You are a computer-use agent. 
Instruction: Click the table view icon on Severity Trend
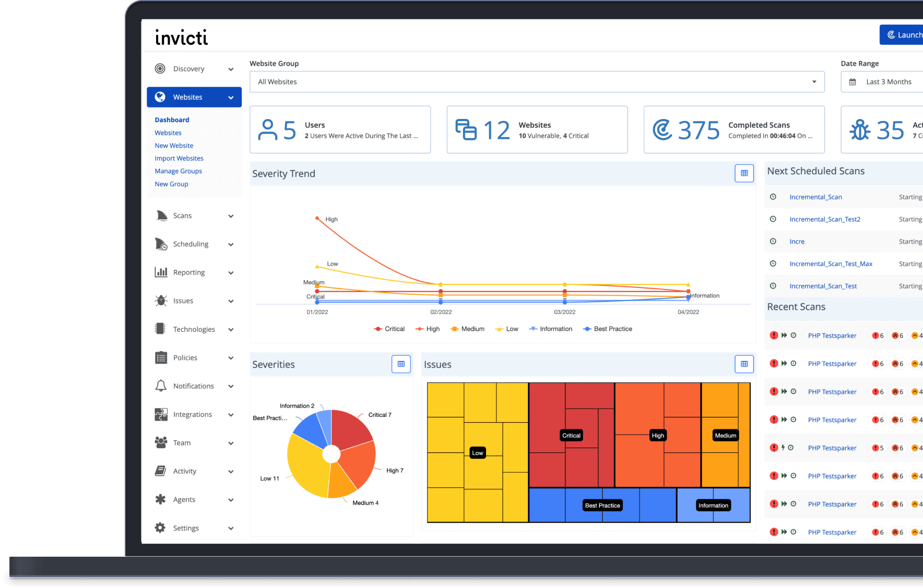(744, 173)
